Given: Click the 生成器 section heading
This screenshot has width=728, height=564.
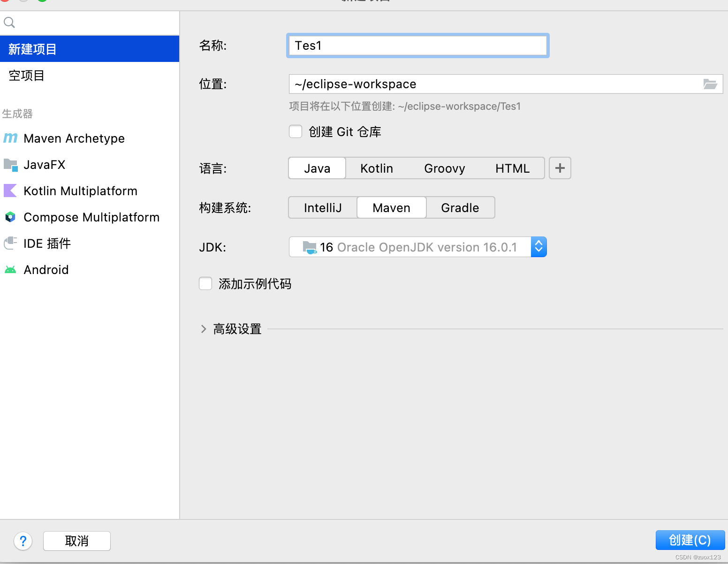Looking at the screenshot, I should [x=17, y=114].
